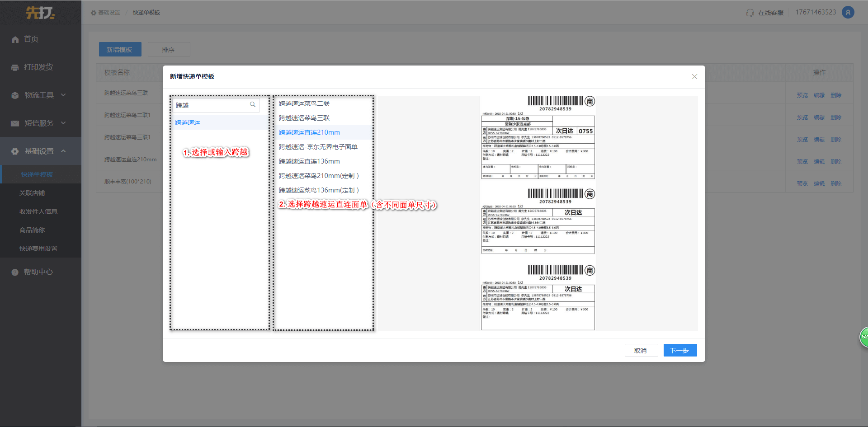Click 下一步 in the dialog
The height and width of the screenshot is (427, 868).
point(680,350)
